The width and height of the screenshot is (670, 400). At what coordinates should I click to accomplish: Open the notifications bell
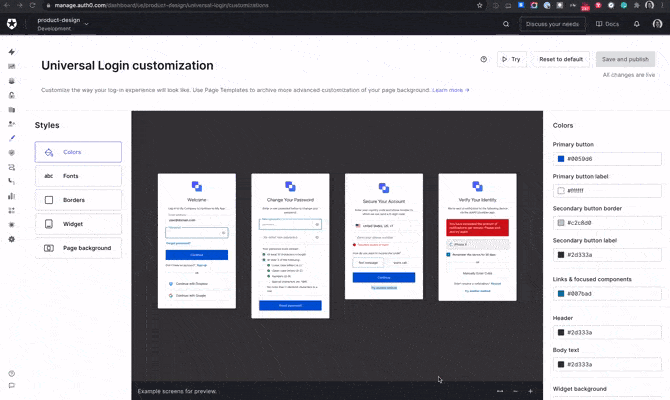click(636, 24)
